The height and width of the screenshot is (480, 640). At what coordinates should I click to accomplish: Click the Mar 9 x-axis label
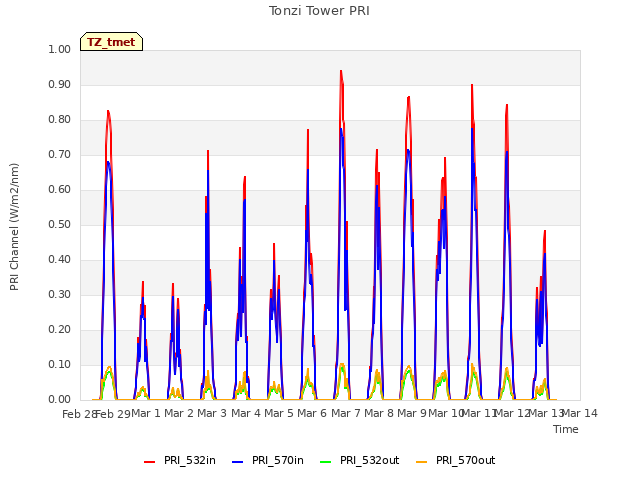click(x=412, y=413)
